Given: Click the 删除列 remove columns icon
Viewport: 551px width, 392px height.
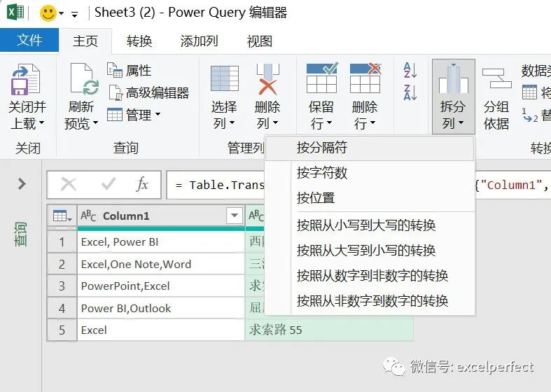Looking at the screenshot, I should (267, 79).
